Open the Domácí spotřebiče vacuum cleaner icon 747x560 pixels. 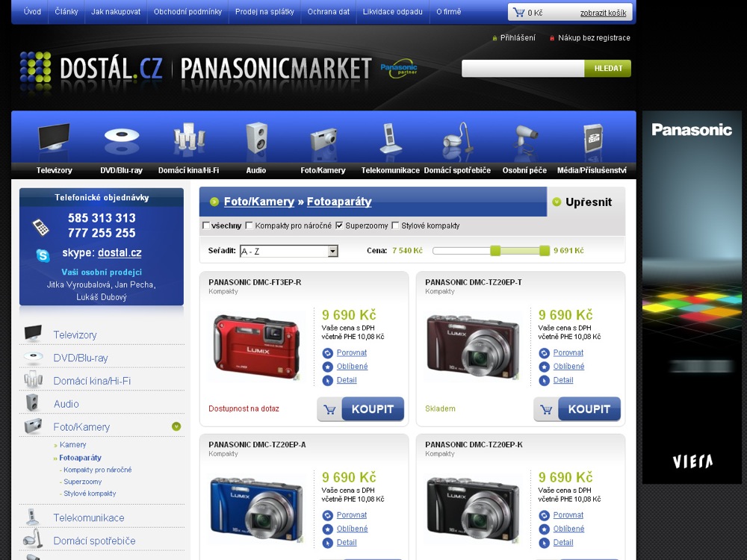tap(456, 140)
